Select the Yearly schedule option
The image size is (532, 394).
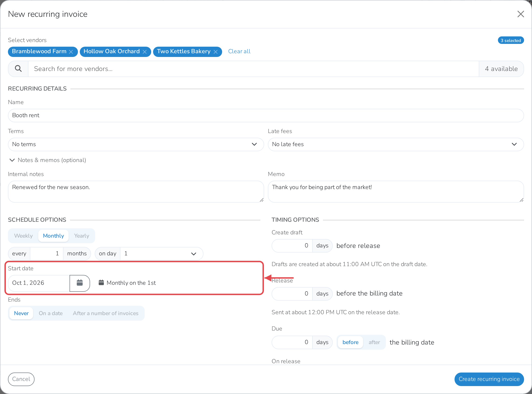[81, 236]
